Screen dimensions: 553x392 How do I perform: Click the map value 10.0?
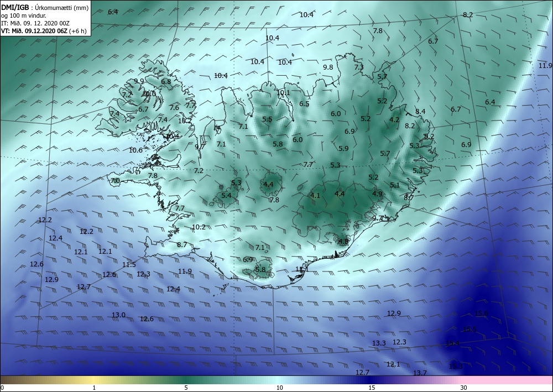point(149,94)
